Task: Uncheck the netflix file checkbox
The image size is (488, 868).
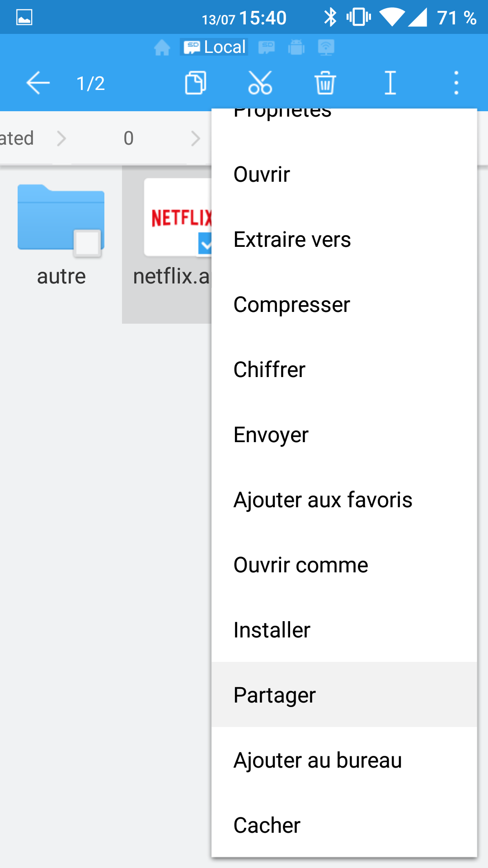Action: 206,243
